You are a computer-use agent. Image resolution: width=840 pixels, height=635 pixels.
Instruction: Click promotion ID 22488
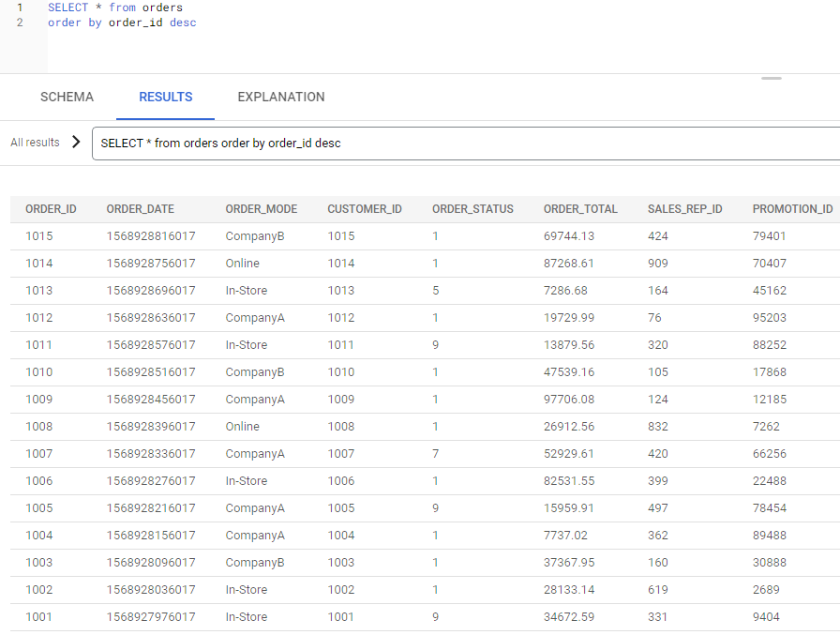(770, 481)
